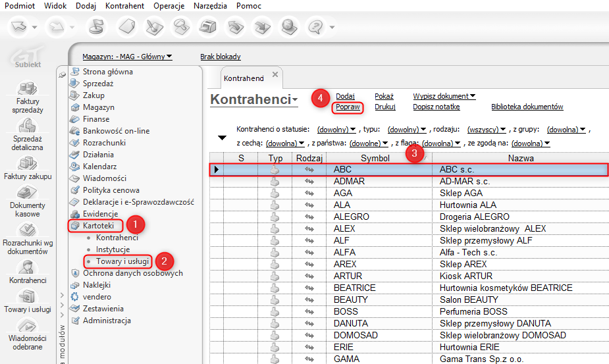Click Drukuj link
Viewport: 609px width, 364px height.
385,107
